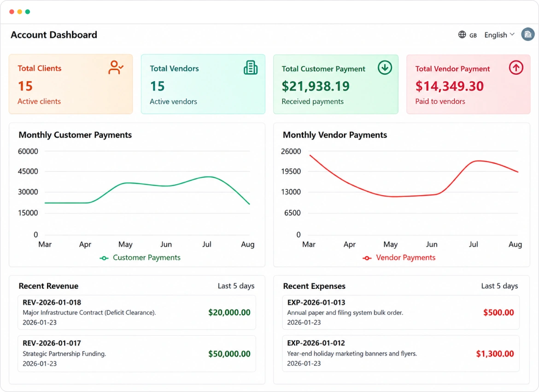The image size is (539, 392).
Task: Click the Recent Revenue heading
Action: pyautogui.click(x=48, y=286)
